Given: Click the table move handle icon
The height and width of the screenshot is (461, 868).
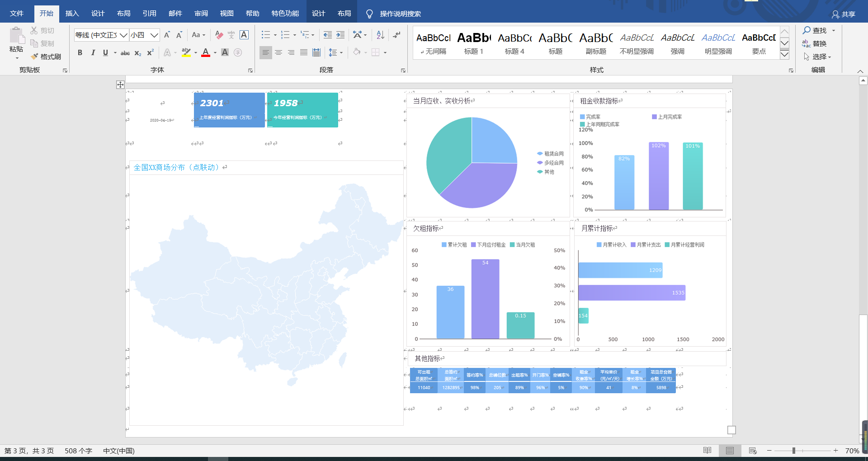Looking at the screenshot, I should coord(120,85).
